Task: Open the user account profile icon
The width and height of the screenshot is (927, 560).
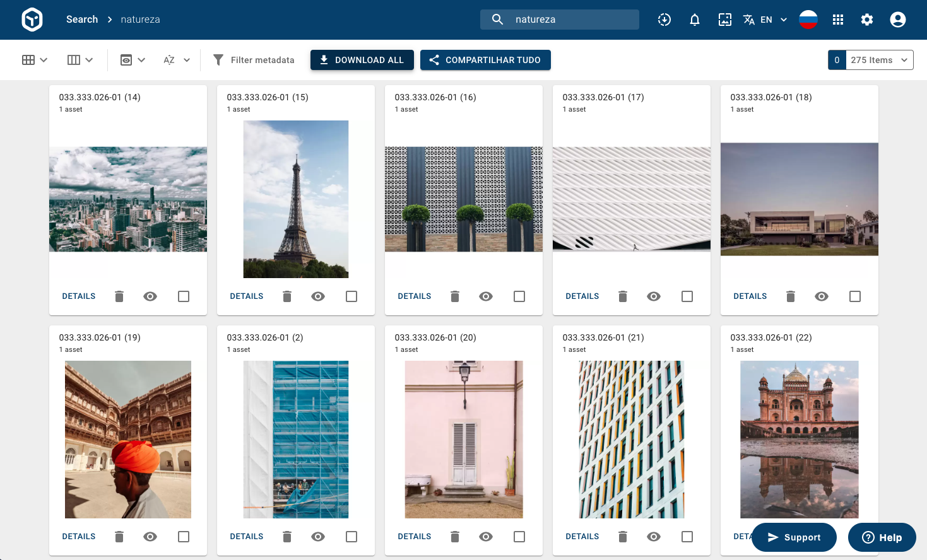Action: click(x=898, y=20)
